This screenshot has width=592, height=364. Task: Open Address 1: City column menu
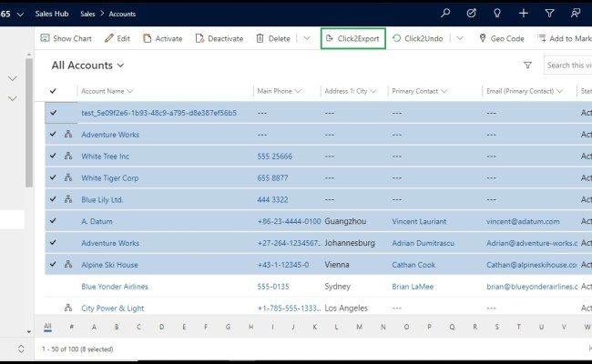pyautogui.click(x=351, y=91)
